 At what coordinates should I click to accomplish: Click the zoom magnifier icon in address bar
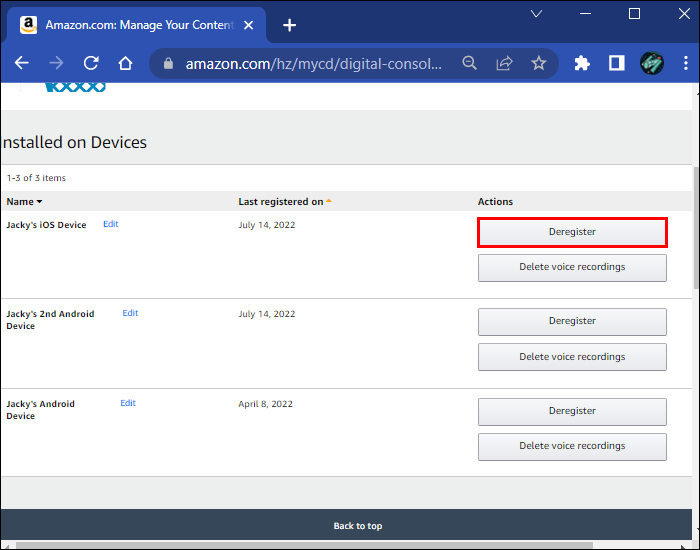[469, 63]
